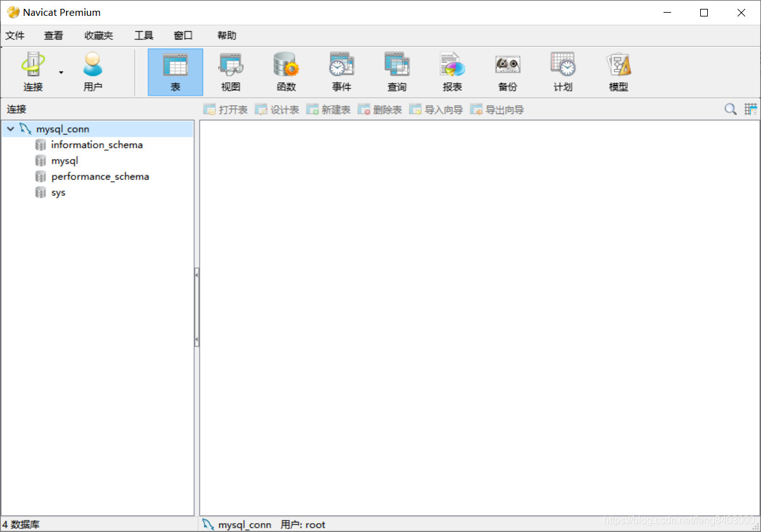
Task: Click the '4 数据库' status bar text
Action: click(x=21, y=524)
